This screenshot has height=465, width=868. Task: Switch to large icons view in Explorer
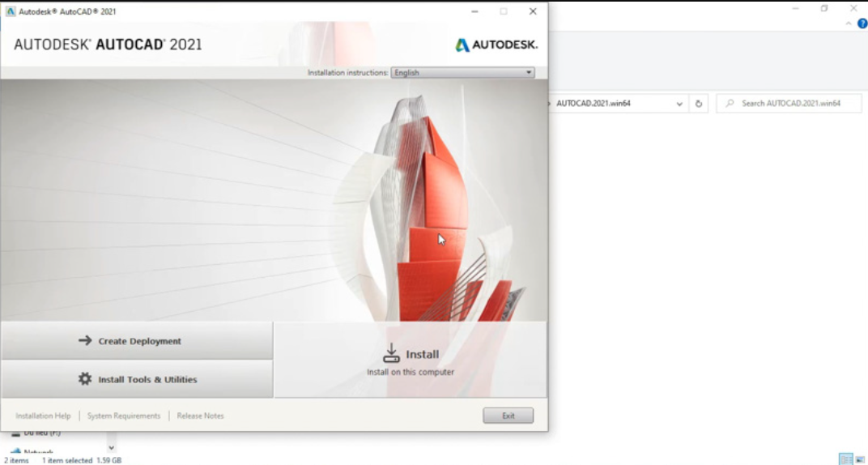[862, 459]
